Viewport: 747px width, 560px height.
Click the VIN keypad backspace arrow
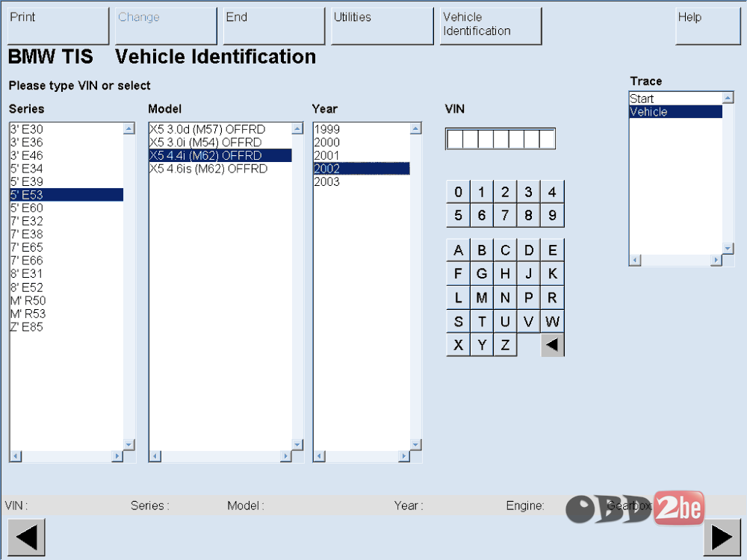(552, 345)
